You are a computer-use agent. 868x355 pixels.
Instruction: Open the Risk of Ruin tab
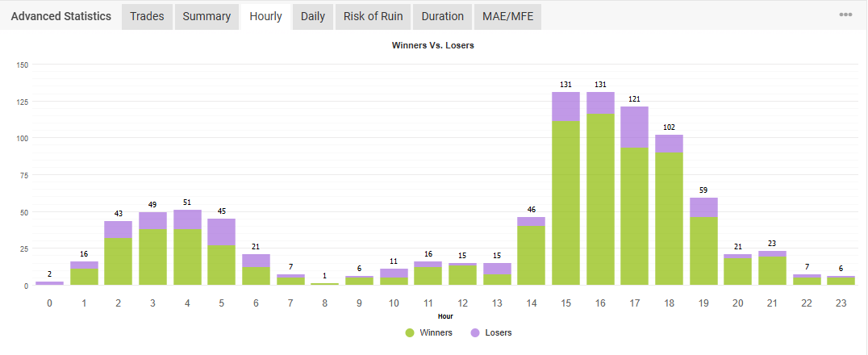pos(373,17)
